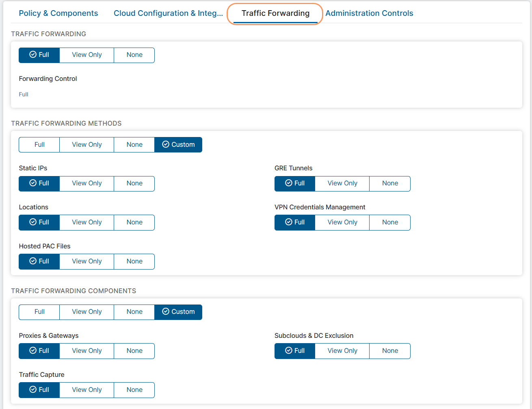Choose View Only for Static IPs
The image size is (532, 409).
tap(87, 183)
